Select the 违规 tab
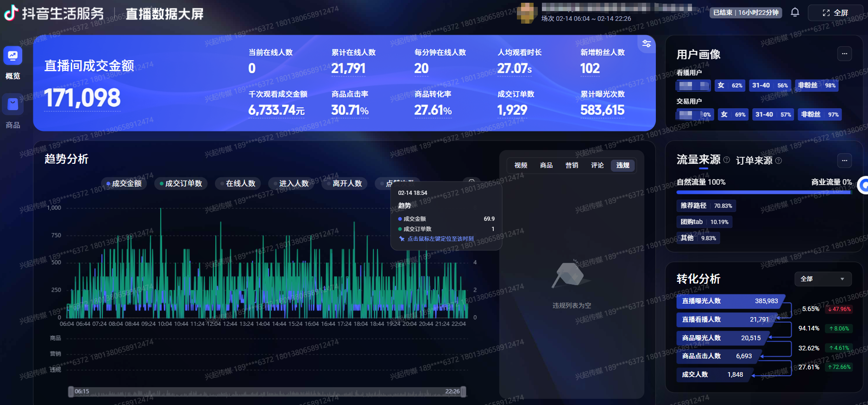The height and width of the screenshot is (405, 868). (623, 165)
